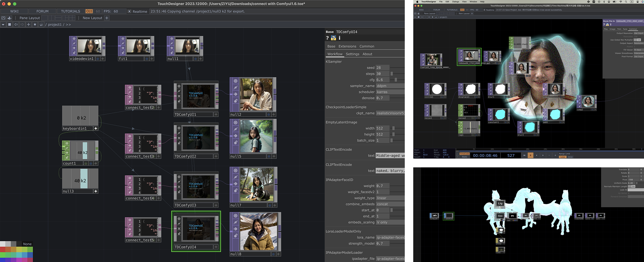
Task: Open the File menu in macOS menu bar
Action: [x=441, y=2]
